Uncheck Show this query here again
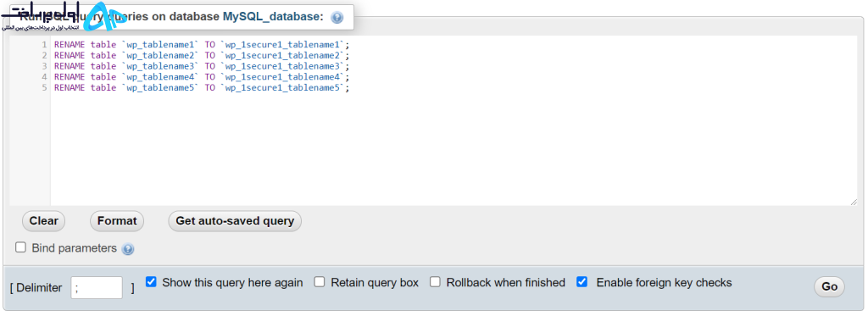The image size is (868, 316). click(x=151, y=281)
